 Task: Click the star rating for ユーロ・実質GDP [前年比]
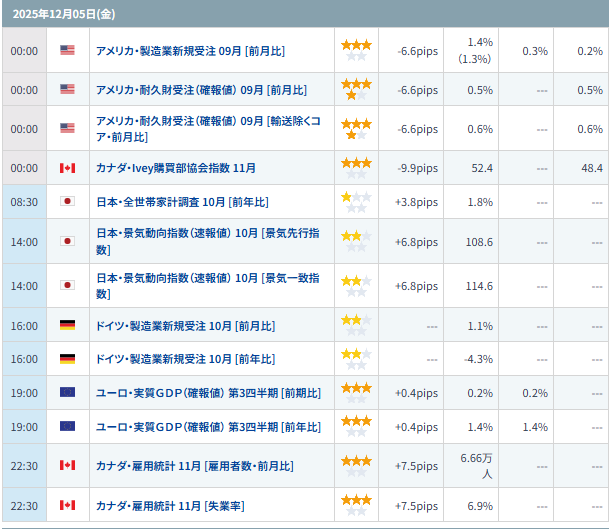click(356, 426)
